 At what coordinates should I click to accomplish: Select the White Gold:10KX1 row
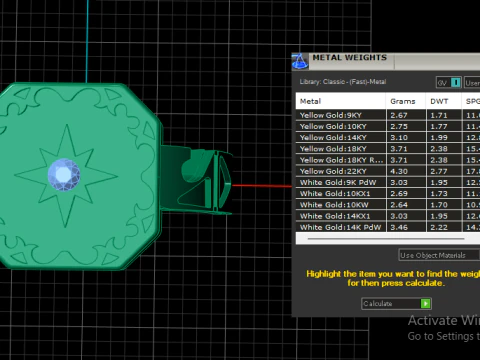click(388, 194)
